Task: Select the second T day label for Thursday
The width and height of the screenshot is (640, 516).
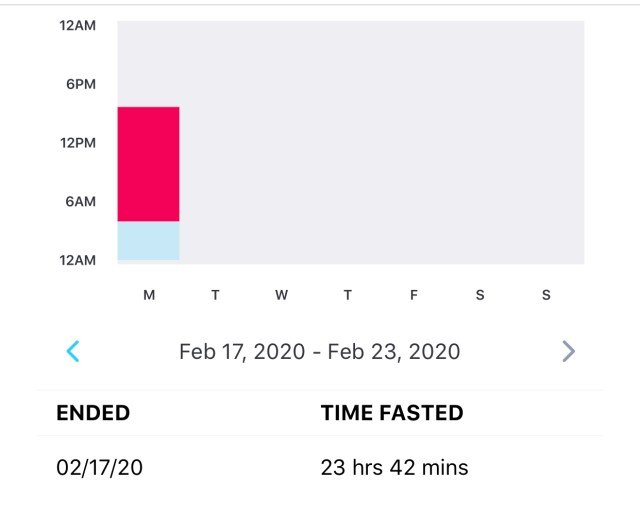Action: coord(347,295)
